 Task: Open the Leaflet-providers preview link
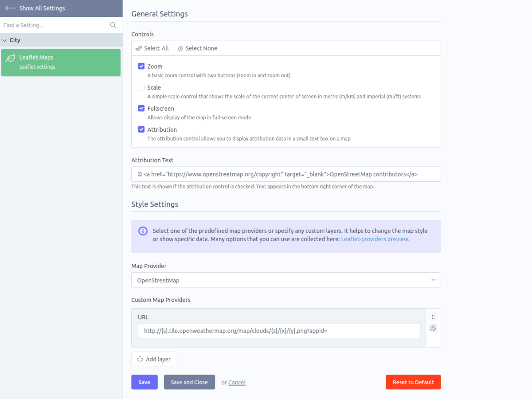tap(375, 239)
